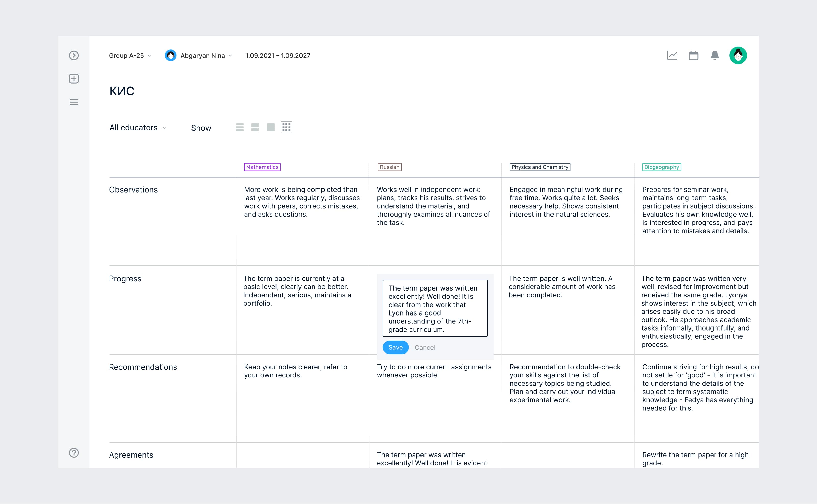Image resolution: width=817 pixels, height=504 pixels.
Task: Select the Biogeography subject label
Action: tap(662, 167)
